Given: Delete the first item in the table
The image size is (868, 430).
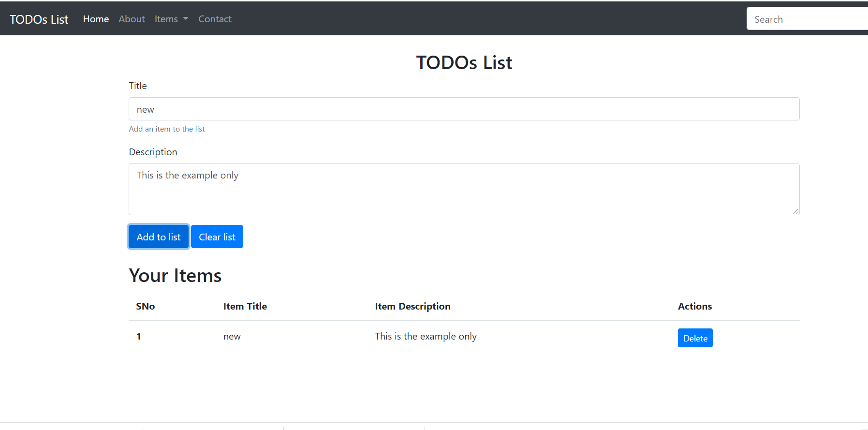Looking at the screenshot, I should click(x=695, y=338).
